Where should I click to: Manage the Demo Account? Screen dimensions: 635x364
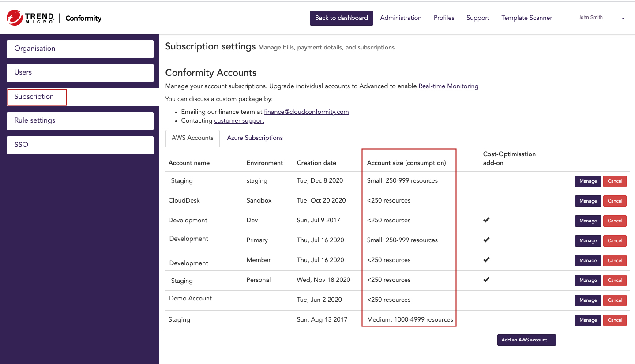(x=588, y=300)
